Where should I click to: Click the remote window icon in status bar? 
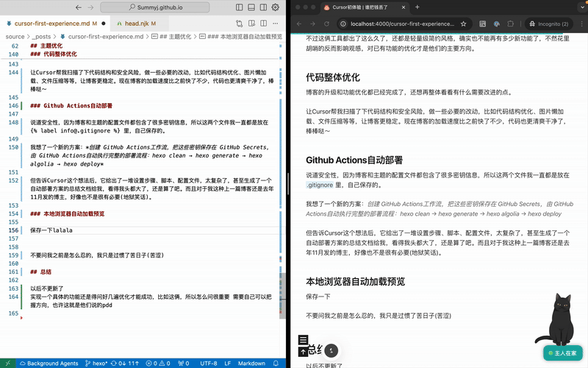[x=7, y=363]
